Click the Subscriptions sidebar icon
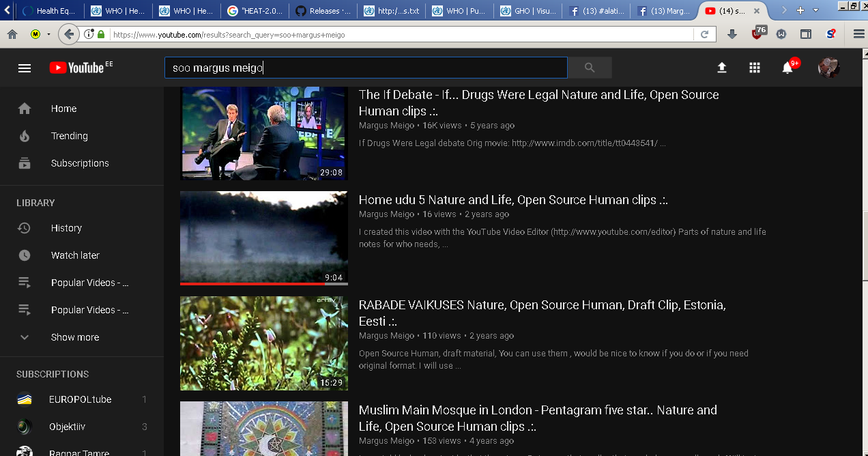 click(x=25, y=163)
